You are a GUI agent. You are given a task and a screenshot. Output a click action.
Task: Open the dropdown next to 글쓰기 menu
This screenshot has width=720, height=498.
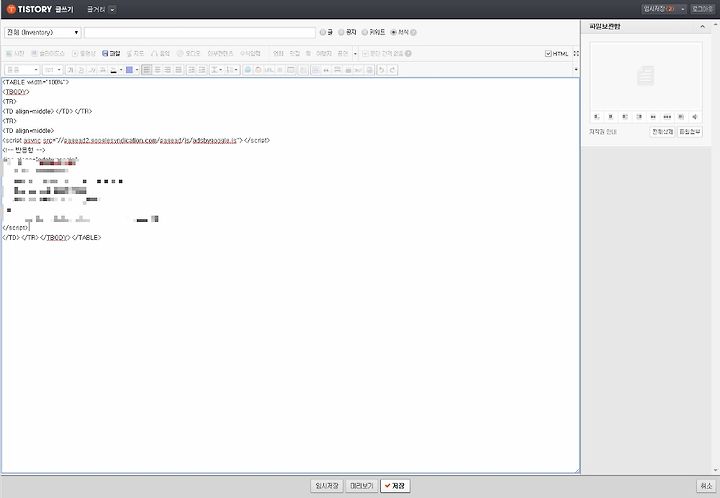(112, 9)
